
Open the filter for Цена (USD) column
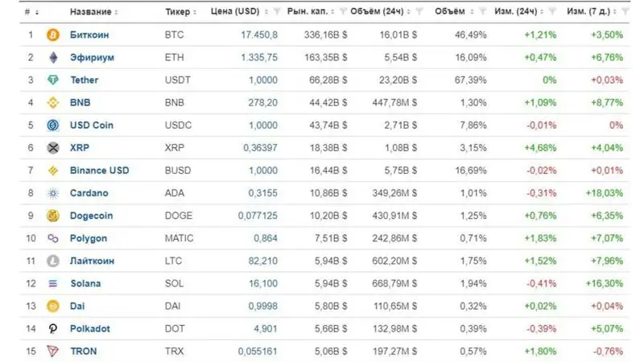(x=278, y=12)
